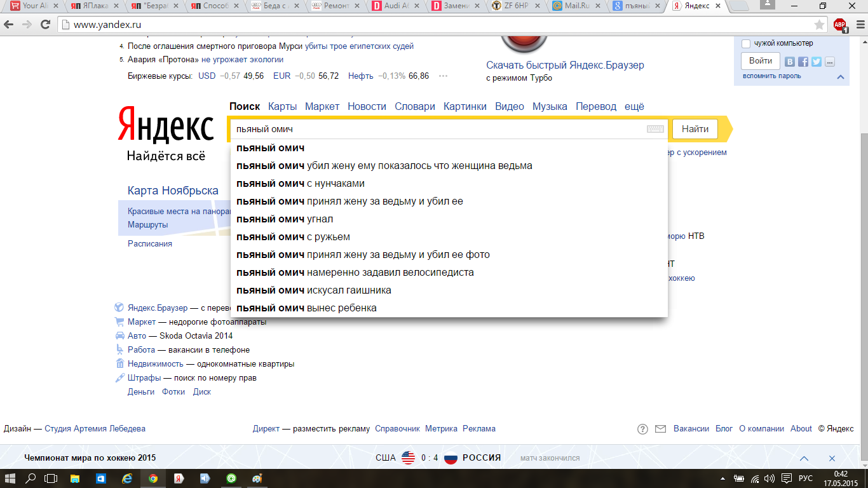Close the hockey championship bar
Image resolution: width=868 pixels, height=488 pixels.
pyautogui.click(x=832, y=458)
